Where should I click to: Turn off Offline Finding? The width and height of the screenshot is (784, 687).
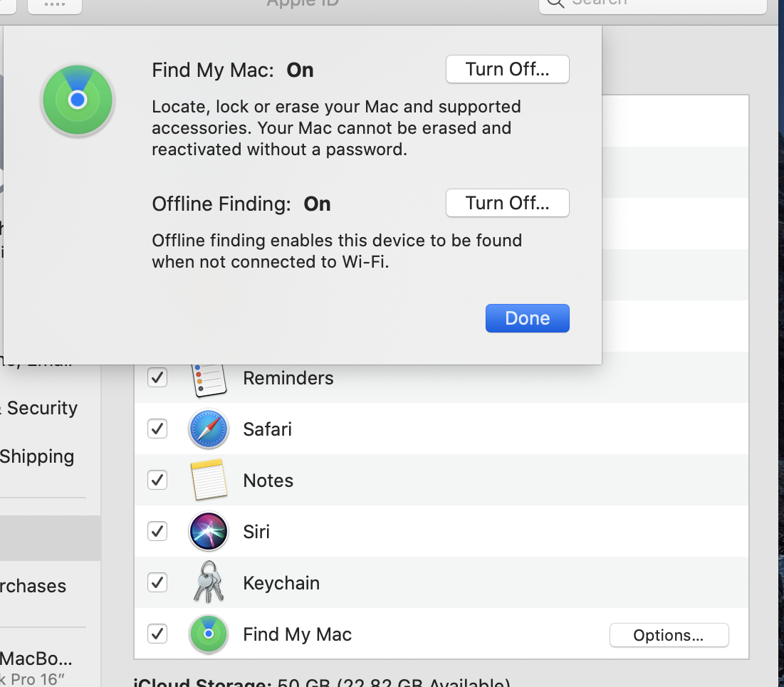[507, 203]
